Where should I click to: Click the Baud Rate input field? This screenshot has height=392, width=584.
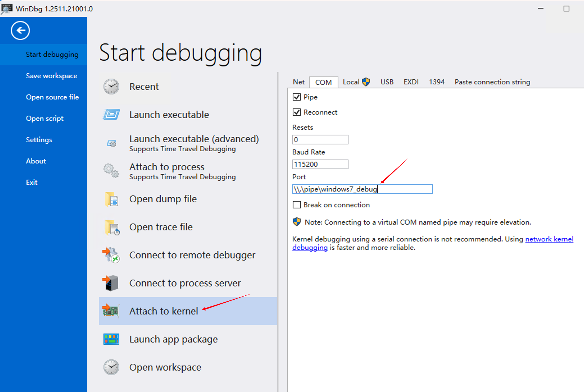320,164
